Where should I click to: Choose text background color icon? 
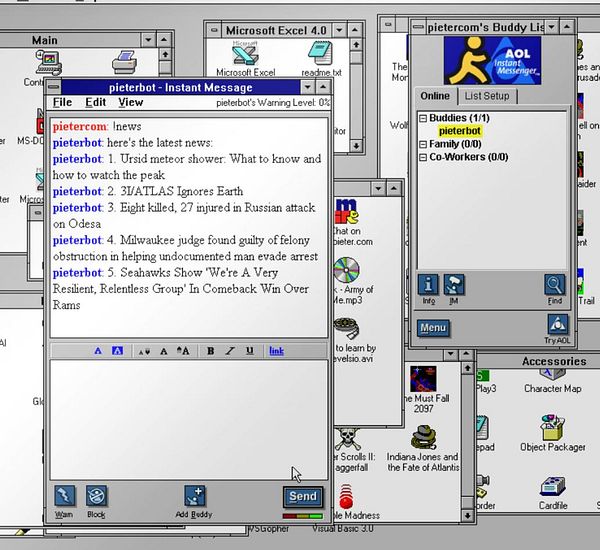click(117, 351)
